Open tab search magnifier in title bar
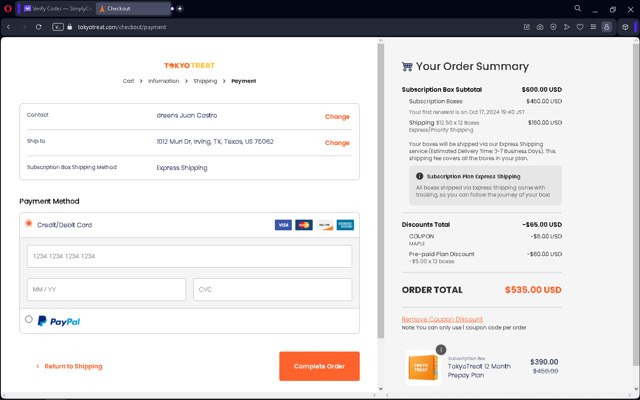 [x=578, y=9]
